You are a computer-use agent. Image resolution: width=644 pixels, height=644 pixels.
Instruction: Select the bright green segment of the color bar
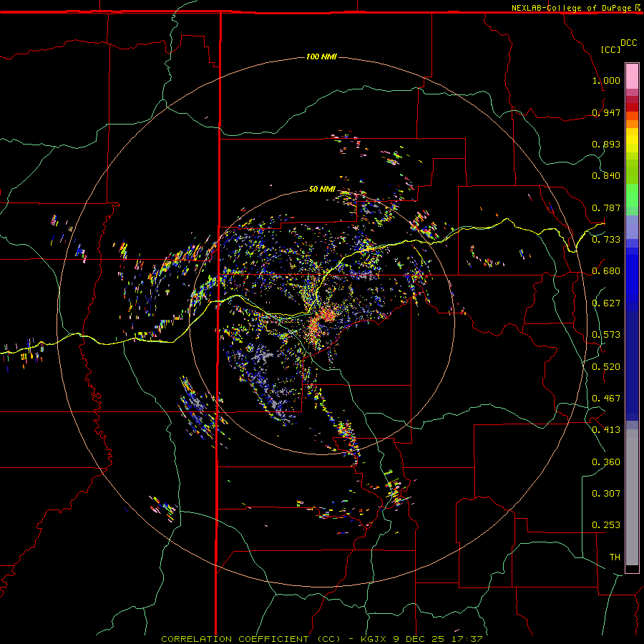632,195
